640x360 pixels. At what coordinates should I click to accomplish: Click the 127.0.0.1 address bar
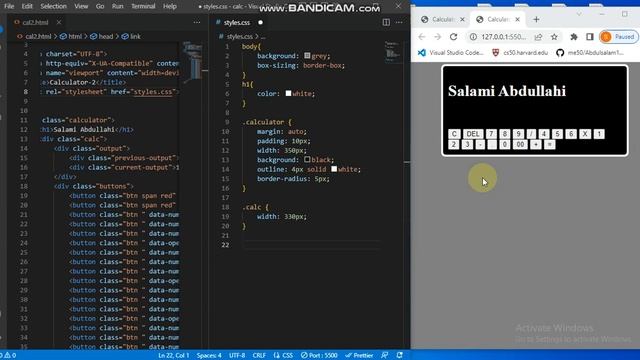point(504,37)
